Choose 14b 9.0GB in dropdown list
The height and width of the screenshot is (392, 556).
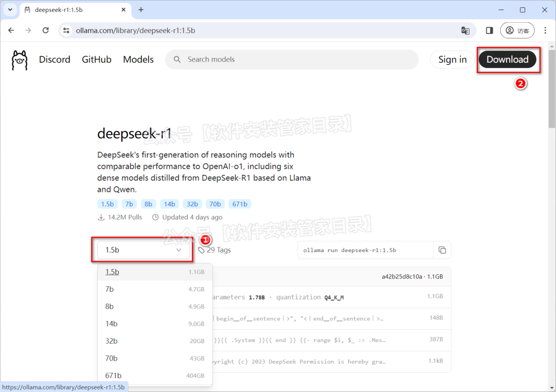tap(155, 324)
